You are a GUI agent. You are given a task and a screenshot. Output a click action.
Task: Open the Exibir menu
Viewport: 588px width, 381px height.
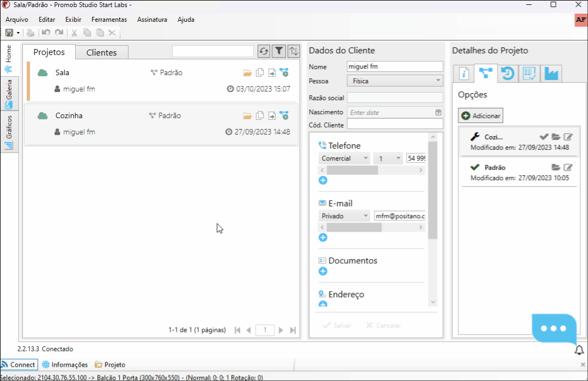(x=73, y=20)
